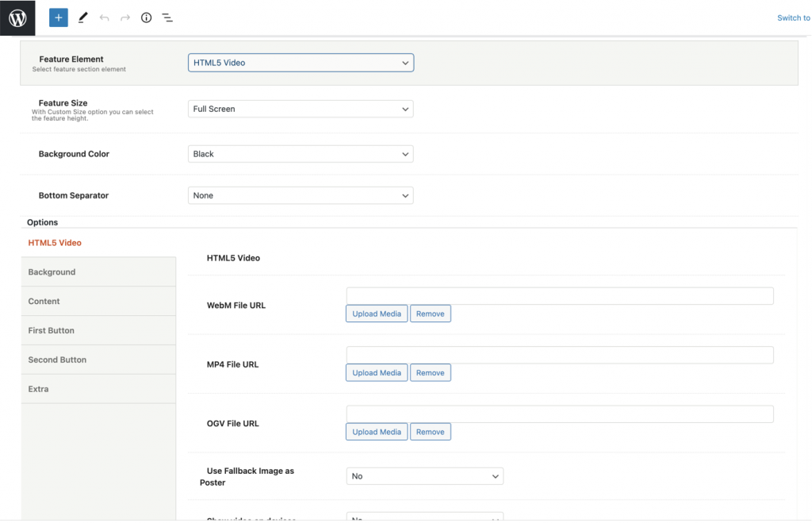Open the Bottom Separator dropdown
The image size is (812, 523).
point(300,195)
